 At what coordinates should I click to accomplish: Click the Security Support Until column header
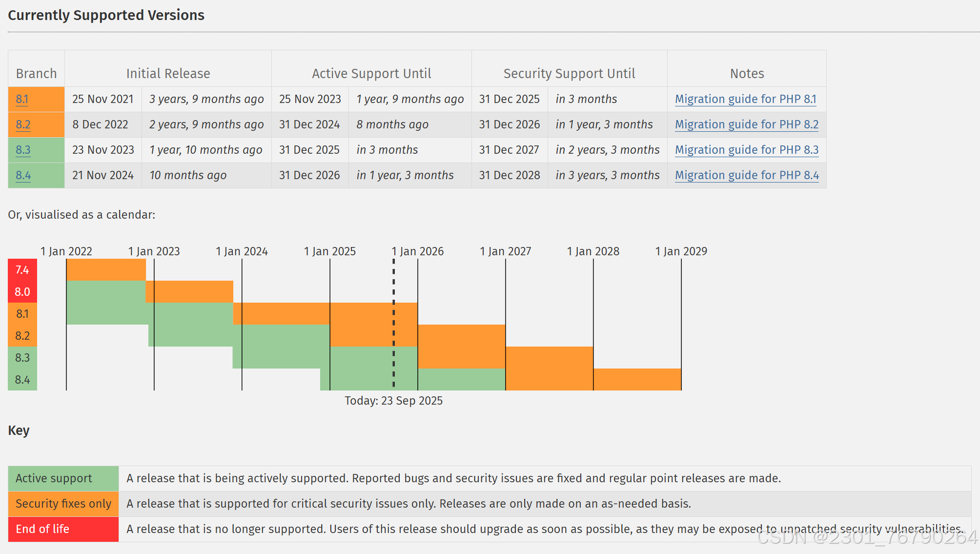pyautogui.click(x=569, y=74)
